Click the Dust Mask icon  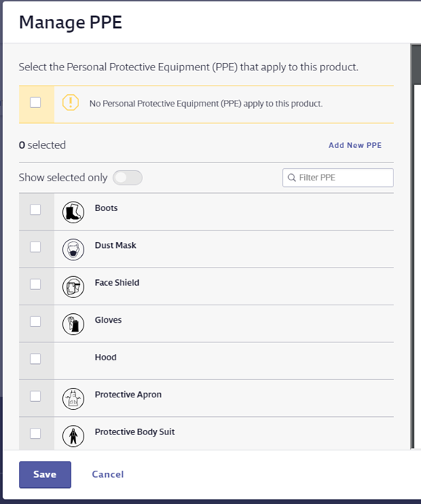[73, 249]
